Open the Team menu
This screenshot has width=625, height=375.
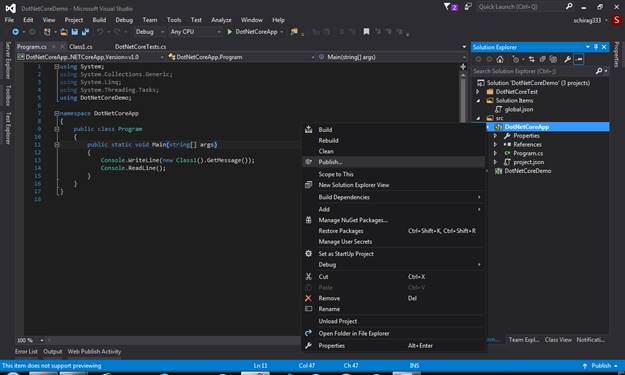150,20
